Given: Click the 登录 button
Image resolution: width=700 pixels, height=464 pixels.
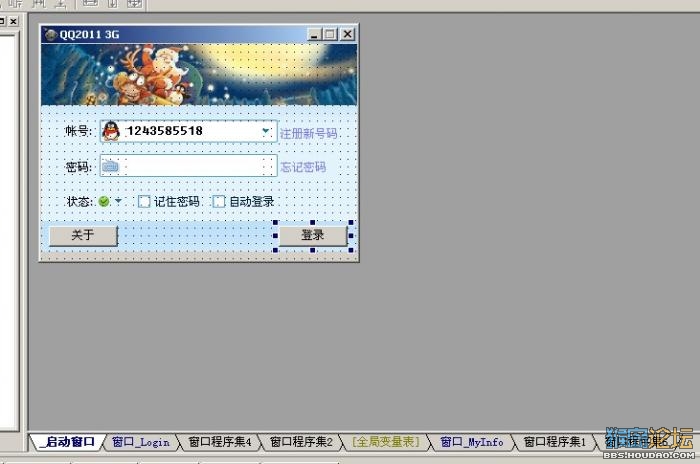Looking at the screenshot, I should 313,235.
